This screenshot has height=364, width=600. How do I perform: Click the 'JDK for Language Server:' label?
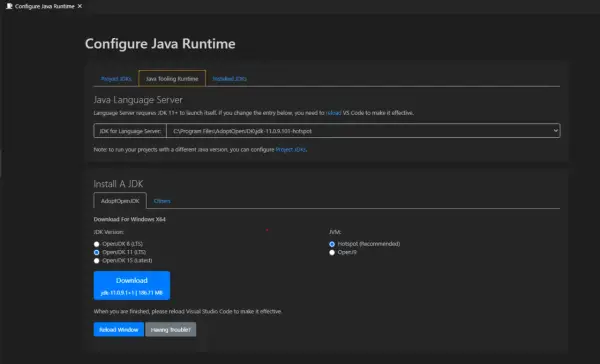coord(130,131)
